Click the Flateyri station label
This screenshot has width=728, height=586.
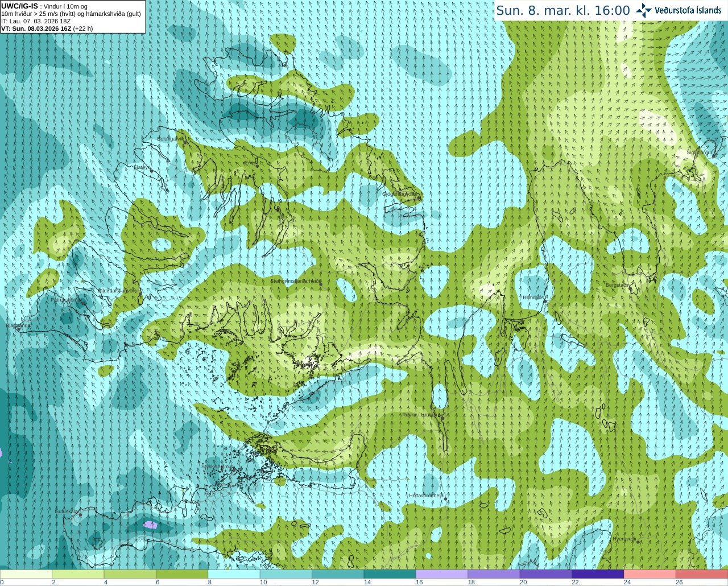coord(142,167)
